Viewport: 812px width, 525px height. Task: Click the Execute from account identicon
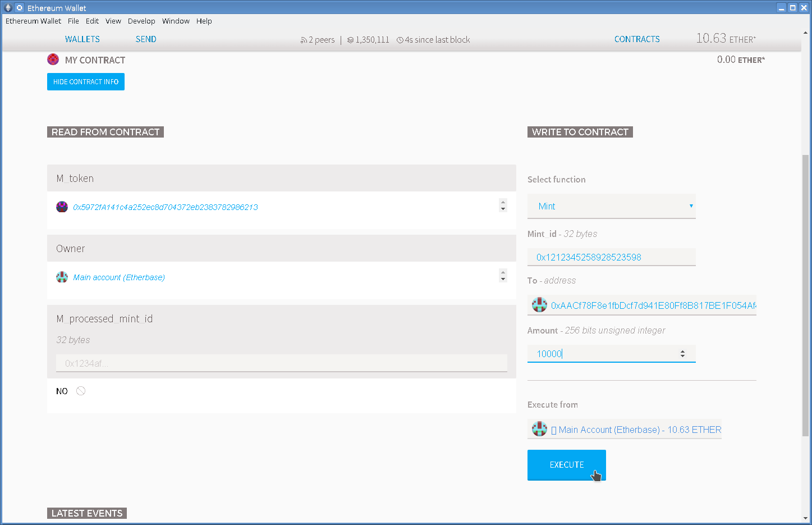click(539, 429)
